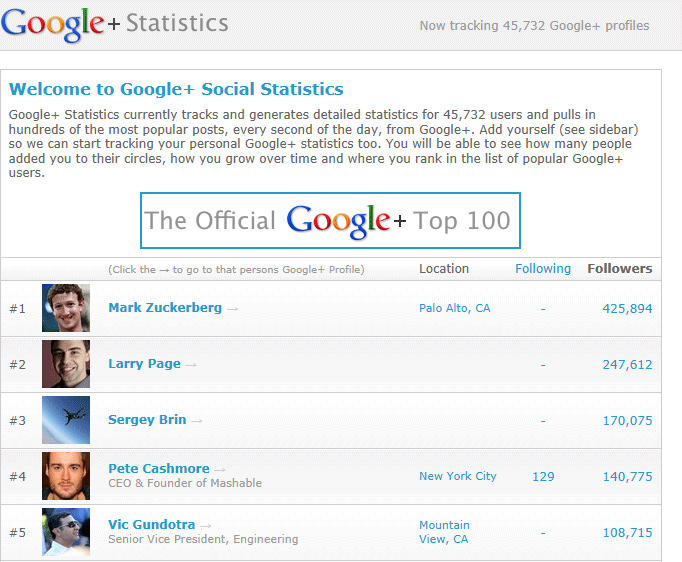The width and height of the screenshot is (682, 562).
Task: Click the arrow beside Larry Page's name
Action: coord(191,365)
